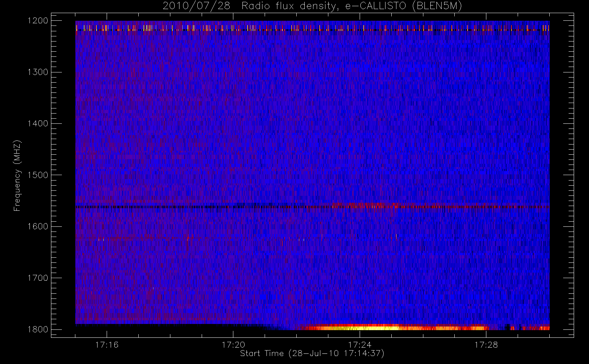Select the 1500 frequency tick label
589x364 pixels.
38,175
